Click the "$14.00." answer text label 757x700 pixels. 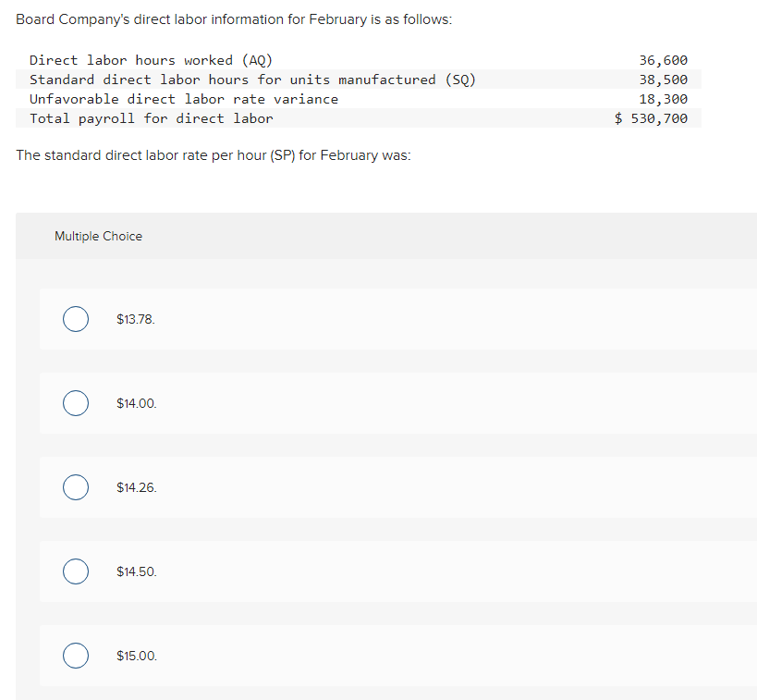137,403
